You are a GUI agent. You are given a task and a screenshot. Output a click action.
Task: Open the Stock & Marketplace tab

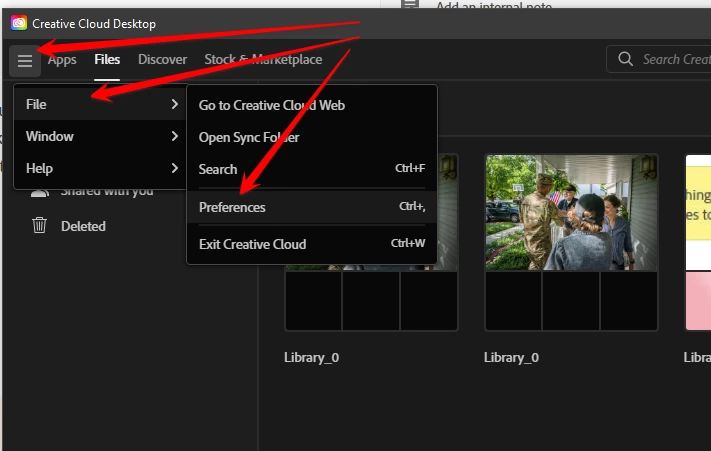pos(263,59)
